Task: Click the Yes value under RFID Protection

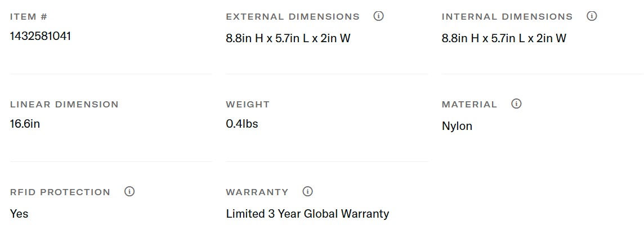Action: pos(19,214)
